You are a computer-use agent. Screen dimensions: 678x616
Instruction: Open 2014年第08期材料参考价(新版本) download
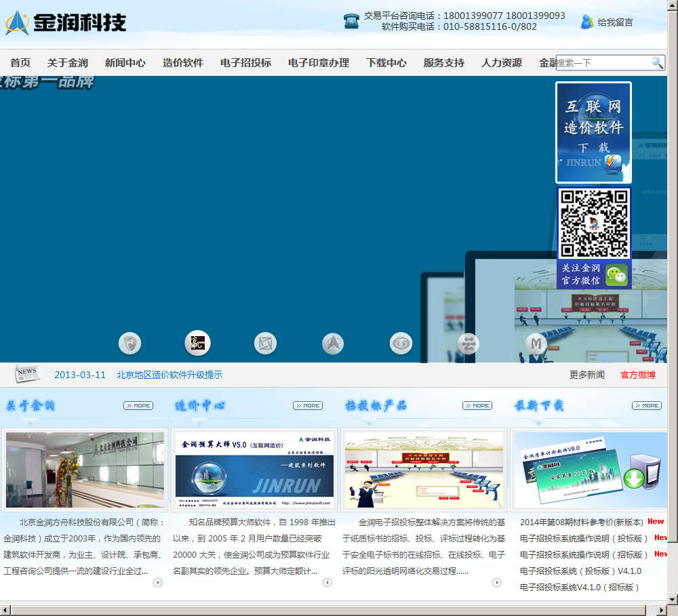pos(582,522)
